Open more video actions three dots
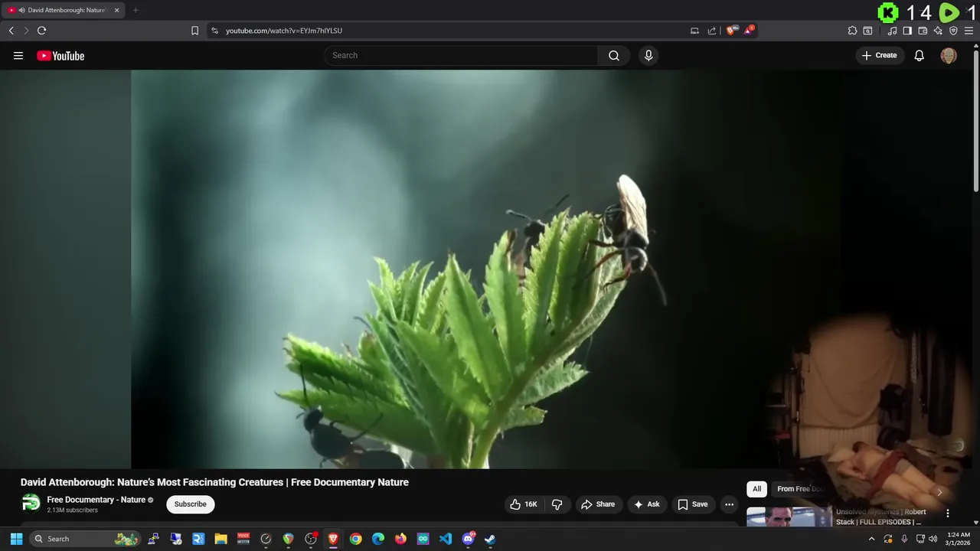The image size is (980, 551). click(x=729, y=504)
